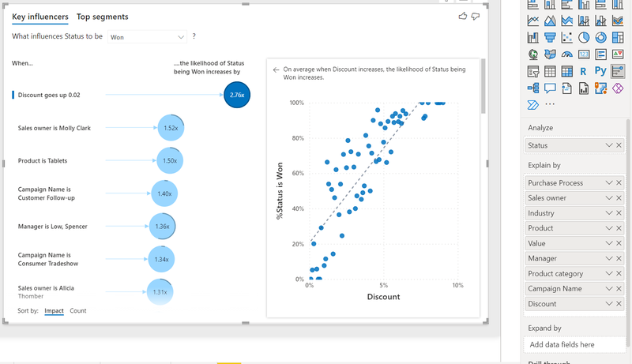The image size is (632, 364).
Task: Click the back arrow in scatter pane
Action: [x=276, y=69]
